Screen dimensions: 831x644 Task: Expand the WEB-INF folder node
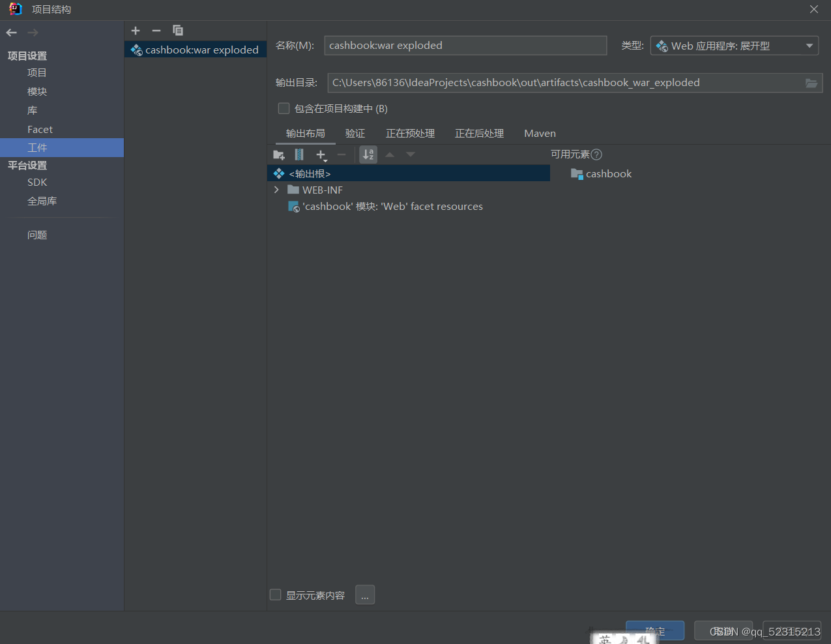click(x=276, y=190)
